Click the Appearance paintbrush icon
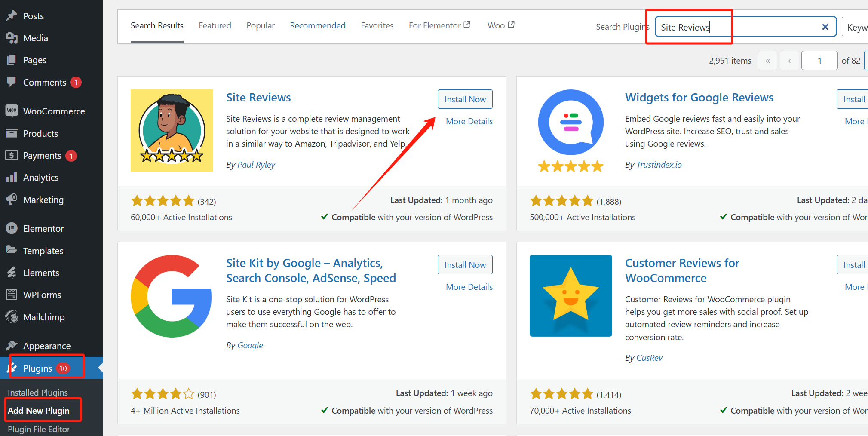 click(x=12, y=346)
